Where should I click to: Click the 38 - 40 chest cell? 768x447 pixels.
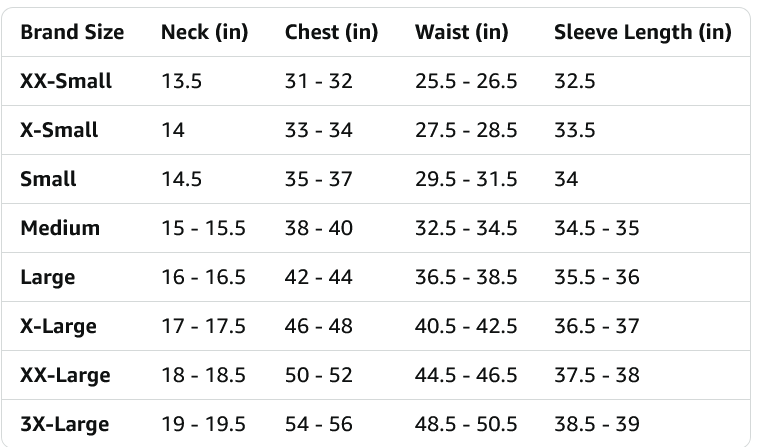pyautogui.click(x=318, y=228)
